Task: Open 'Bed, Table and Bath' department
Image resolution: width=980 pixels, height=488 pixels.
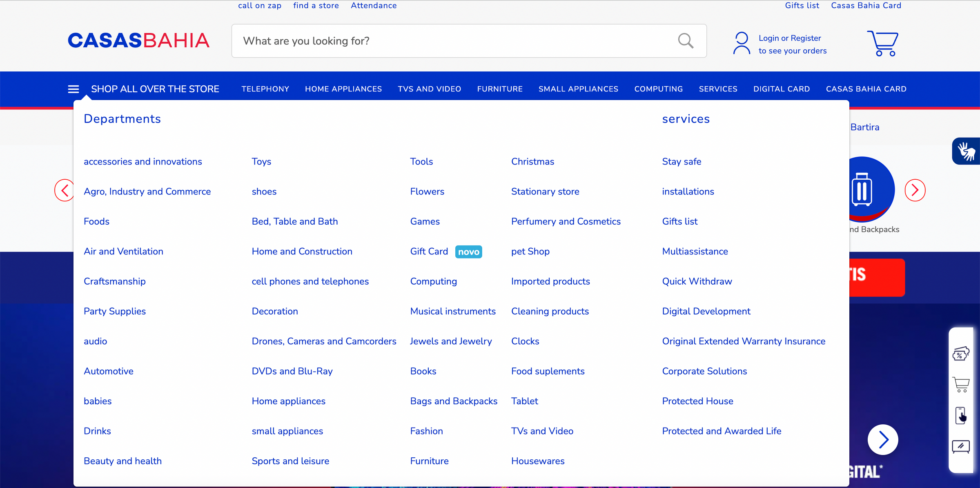Action: (295, 221)
